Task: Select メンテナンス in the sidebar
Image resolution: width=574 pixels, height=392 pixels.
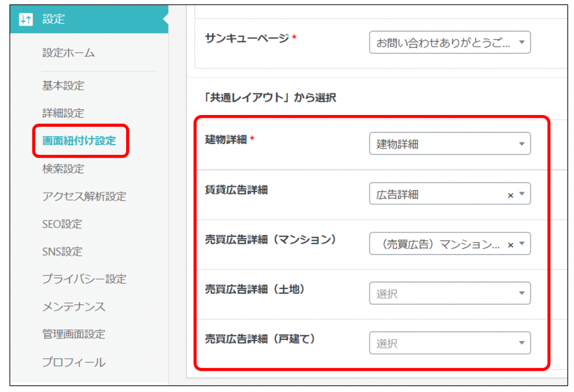Action: [73, 307]
